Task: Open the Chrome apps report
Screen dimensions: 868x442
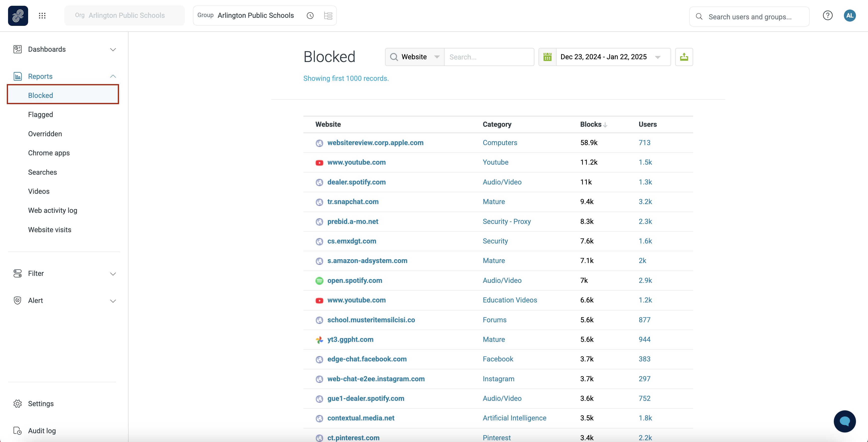Action: 49,153
